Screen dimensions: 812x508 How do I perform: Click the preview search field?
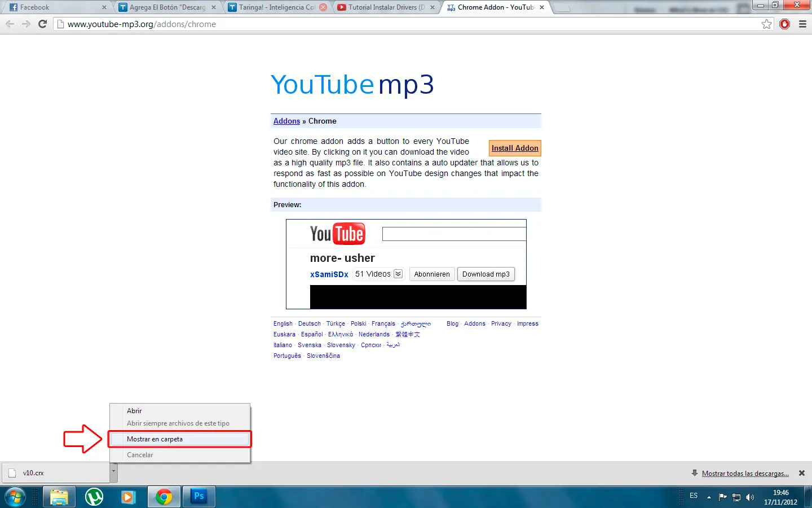[x=454, y=234]
